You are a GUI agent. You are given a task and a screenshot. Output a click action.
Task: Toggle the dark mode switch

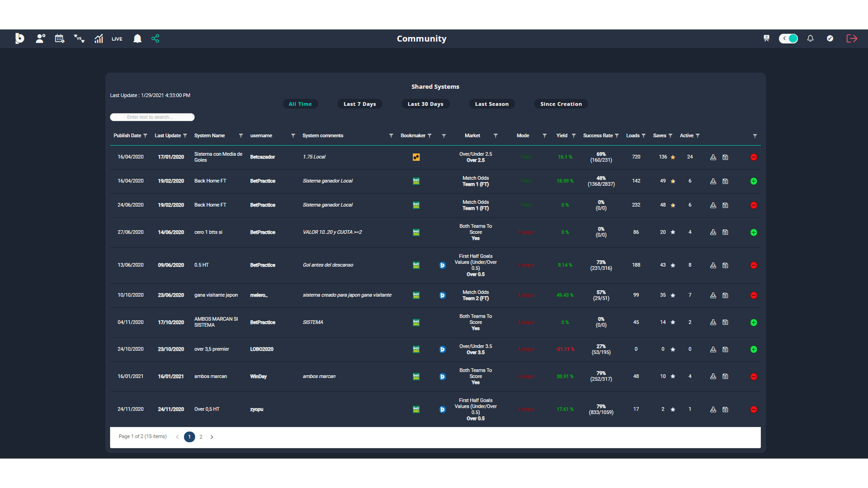tap(788, 39)
